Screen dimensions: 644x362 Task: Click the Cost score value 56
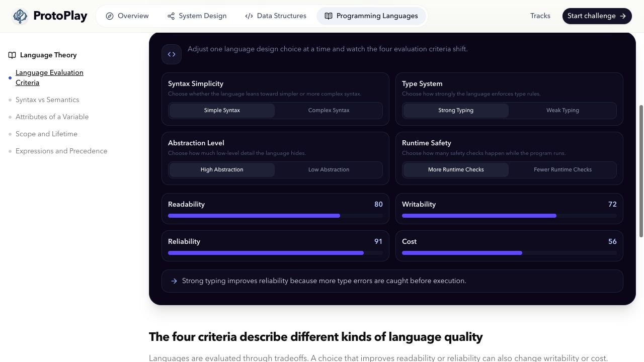pos(612,242)
